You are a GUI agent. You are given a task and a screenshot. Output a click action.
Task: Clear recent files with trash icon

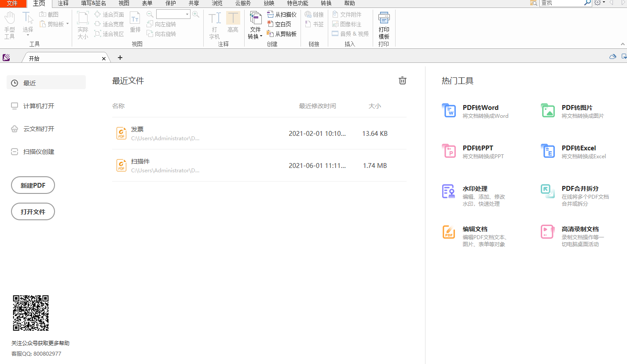pyautogui.click(x=402, y=80)
